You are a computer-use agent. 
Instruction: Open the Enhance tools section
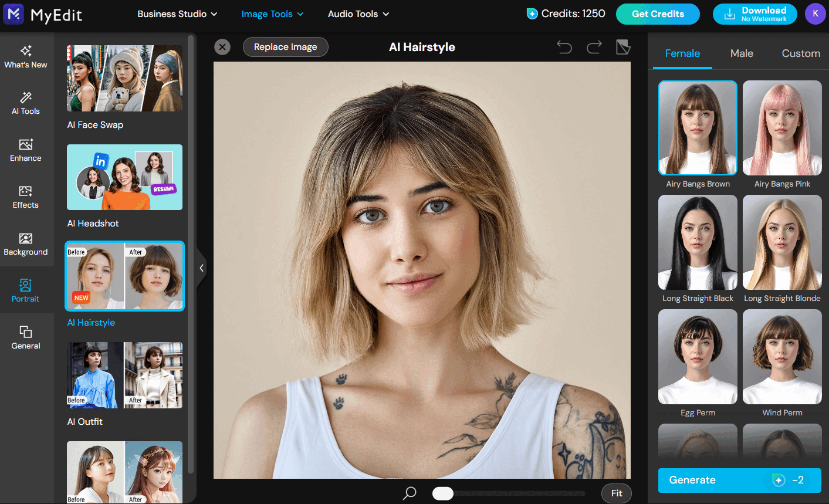[x=25, y=150]
